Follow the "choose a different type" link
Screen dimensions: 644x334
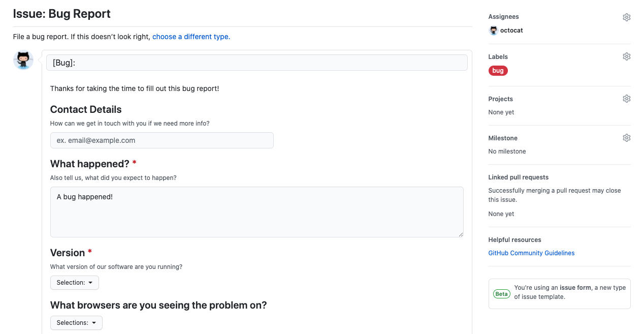(191, 36)
